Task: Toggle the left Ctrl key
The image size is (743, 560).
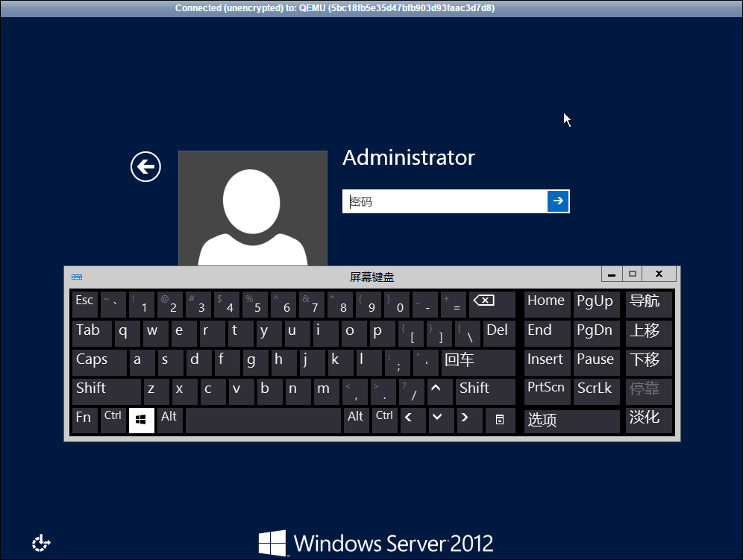Action: pos(113,421)
